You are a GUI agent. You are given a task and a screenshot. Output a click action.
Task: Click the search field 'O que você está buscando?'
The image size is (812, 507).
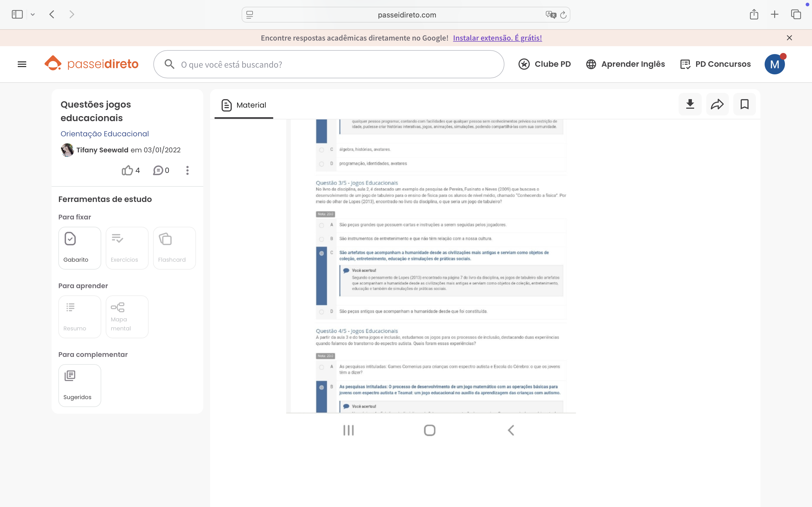pyautogui.click(x=329, y=65)
